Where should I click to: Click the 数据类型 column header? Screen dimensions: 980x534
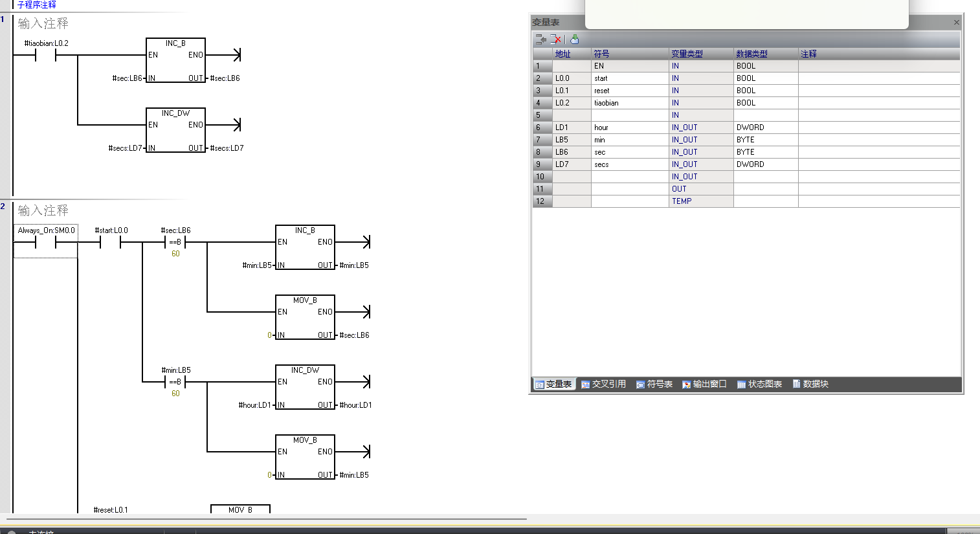coord(752,54)
